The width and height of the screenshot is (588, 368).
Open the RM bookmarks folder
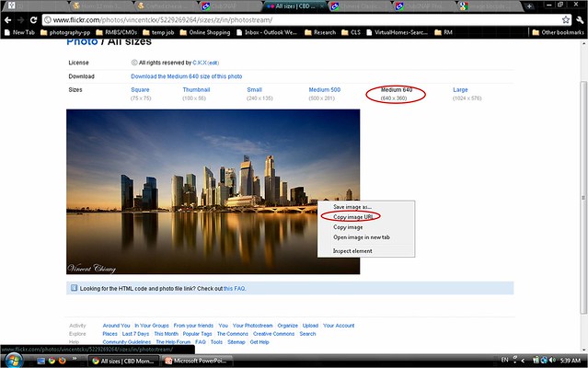[x=444, y=32]
